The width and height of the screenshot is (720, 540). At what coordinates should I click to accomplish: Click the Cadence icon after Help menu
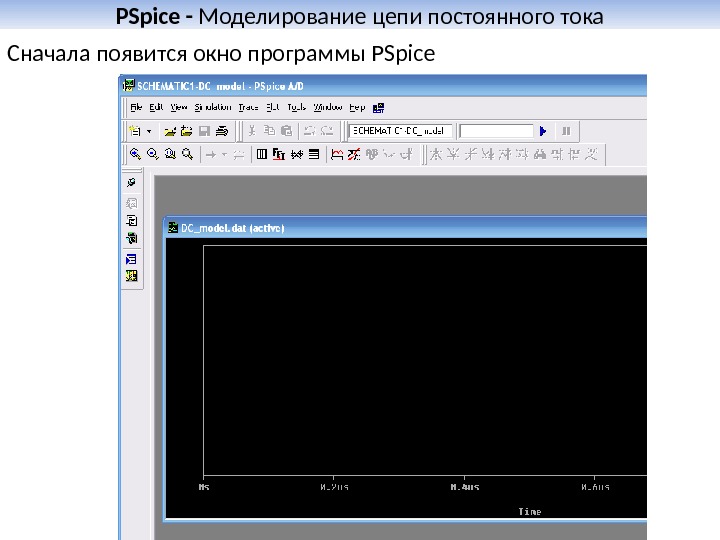[x=378, y=108]
